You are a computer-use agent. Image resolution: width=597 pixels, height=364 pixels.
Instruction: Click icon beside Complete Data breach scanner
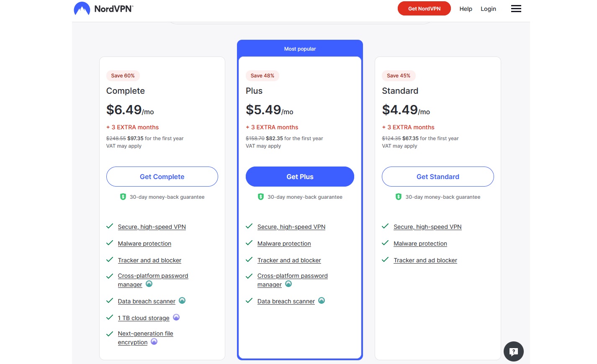(x=182, y=300)
